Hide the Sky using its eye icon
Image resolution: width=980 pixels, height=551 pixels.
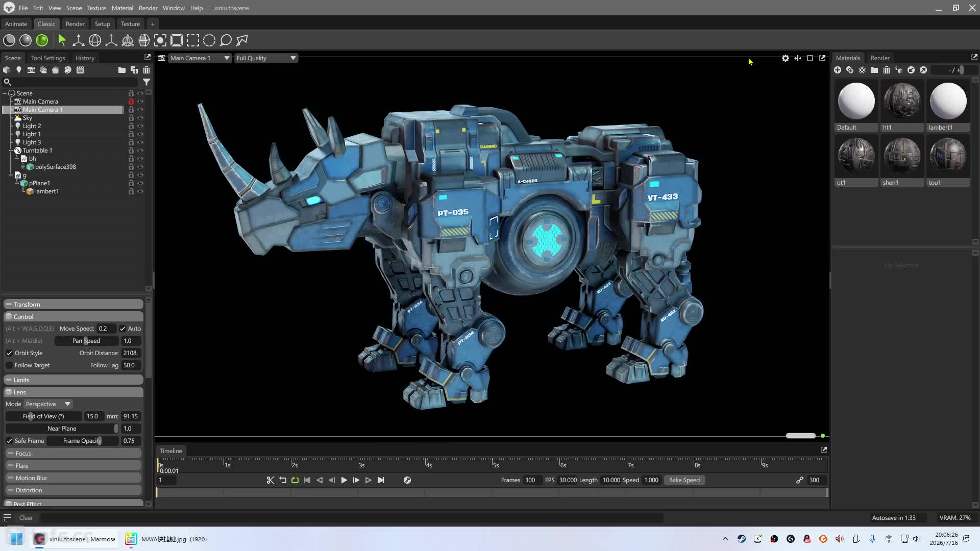pyautogui.click(x=140, y=118)
